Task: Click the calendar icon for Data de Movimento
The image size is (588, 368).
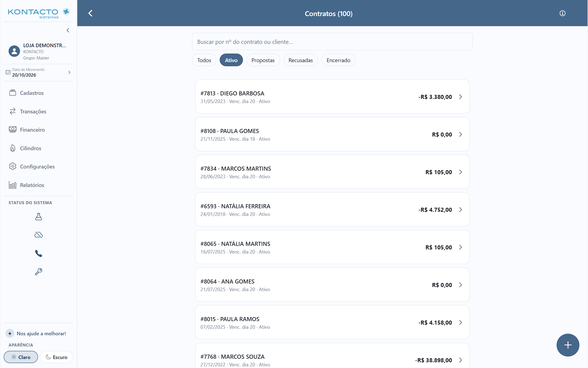Action: 8,72
